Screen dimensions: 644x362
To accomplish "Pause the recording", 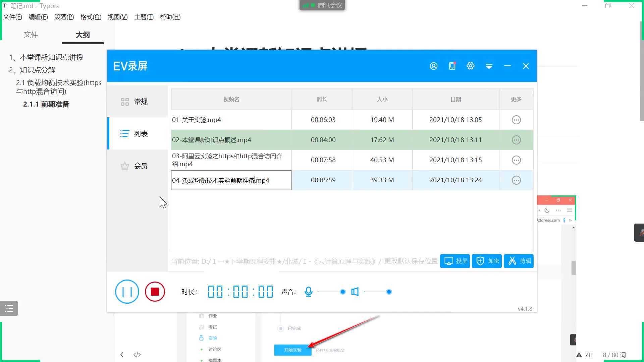I will (127, 292).
